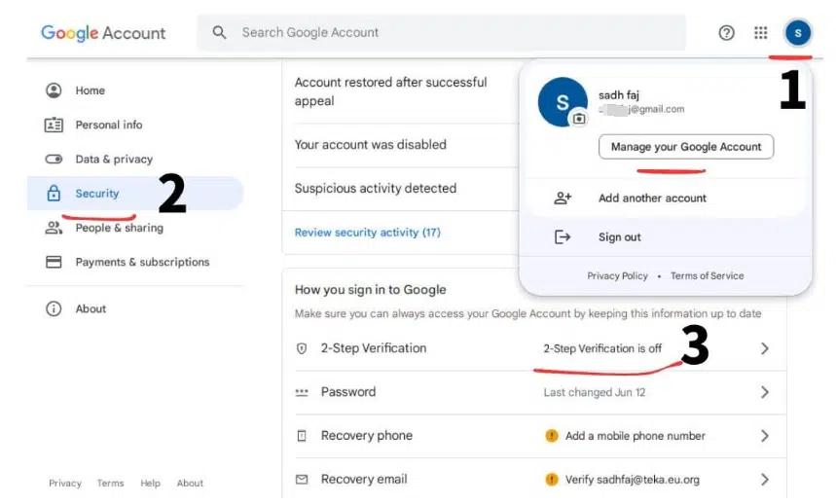The image size is (836, 504).
Task: Click the Sign out arrow icon
Action: [563, 237]
